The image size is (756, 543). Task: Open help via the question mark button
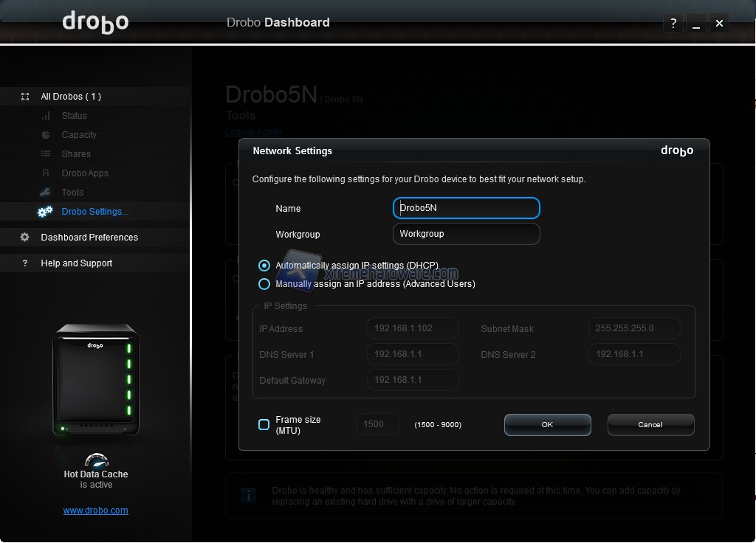coord(673,23)
